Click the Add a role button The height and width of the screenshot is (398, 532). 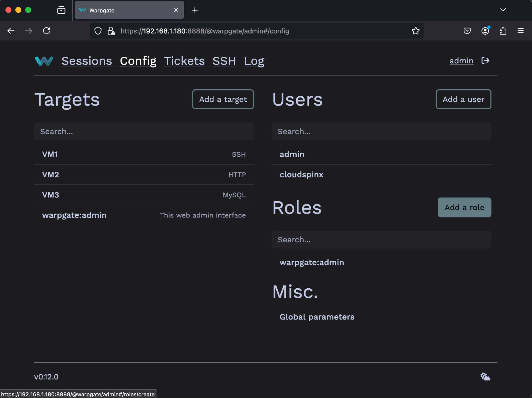coord(464,207)
